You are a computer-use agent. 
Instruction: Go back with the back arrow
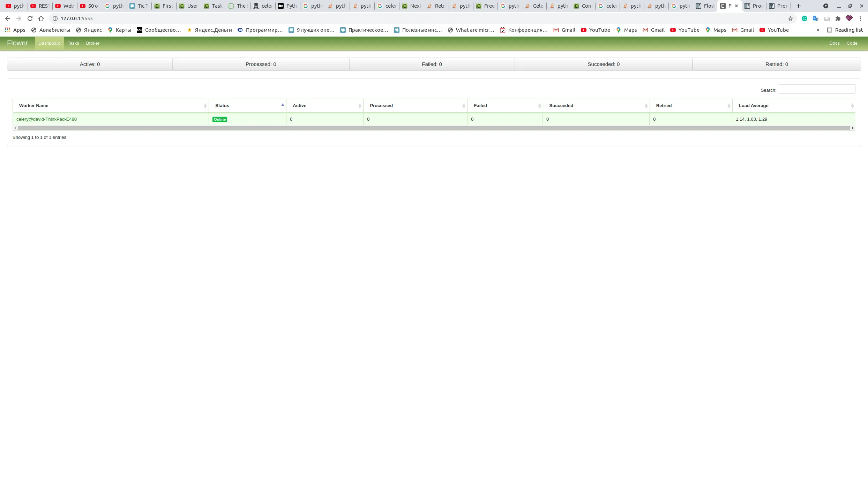(x=8, y=18)
